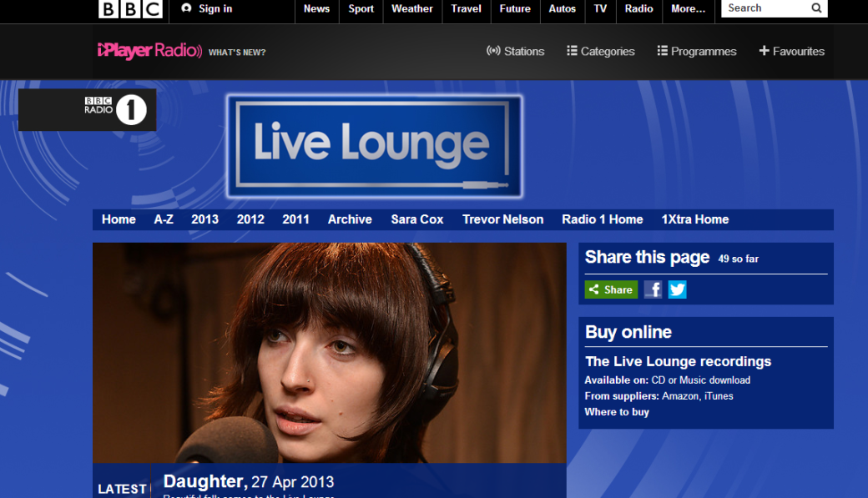The height and width of the screenshot is (498, 868).
Task: Go to the Sport section
Action: click(361, 9)
